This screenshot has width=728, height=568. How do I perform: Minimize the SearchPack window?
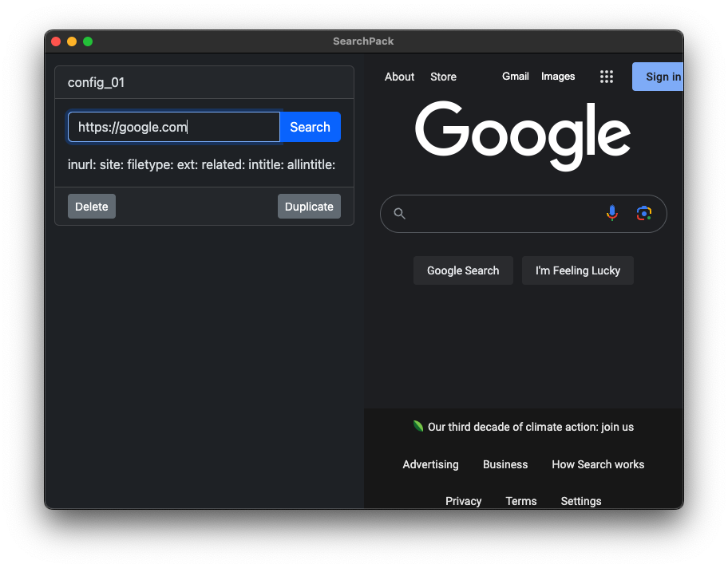coord(72,41)
